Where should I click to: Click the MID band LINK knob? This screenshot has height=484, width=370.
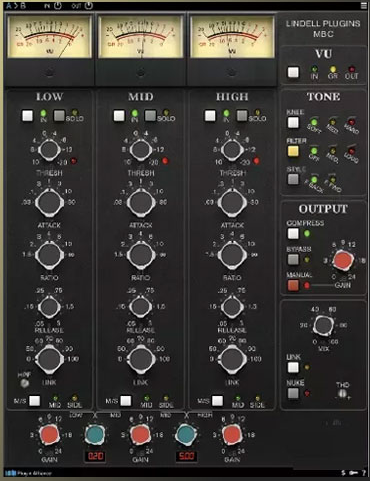[141, 359]
